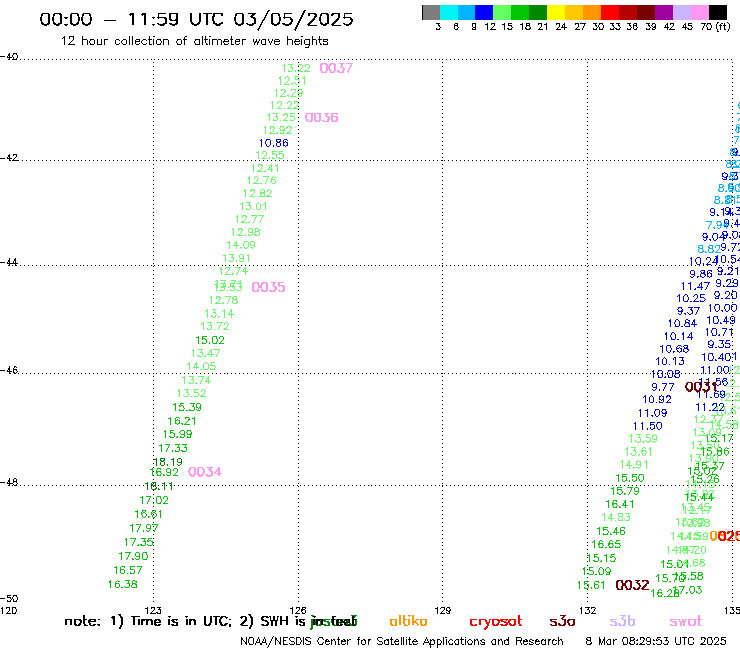Screen dimensions: 740x650
Task: Click the wave height value 16.21
Action: pyautogui.click(x=182, y=421)
